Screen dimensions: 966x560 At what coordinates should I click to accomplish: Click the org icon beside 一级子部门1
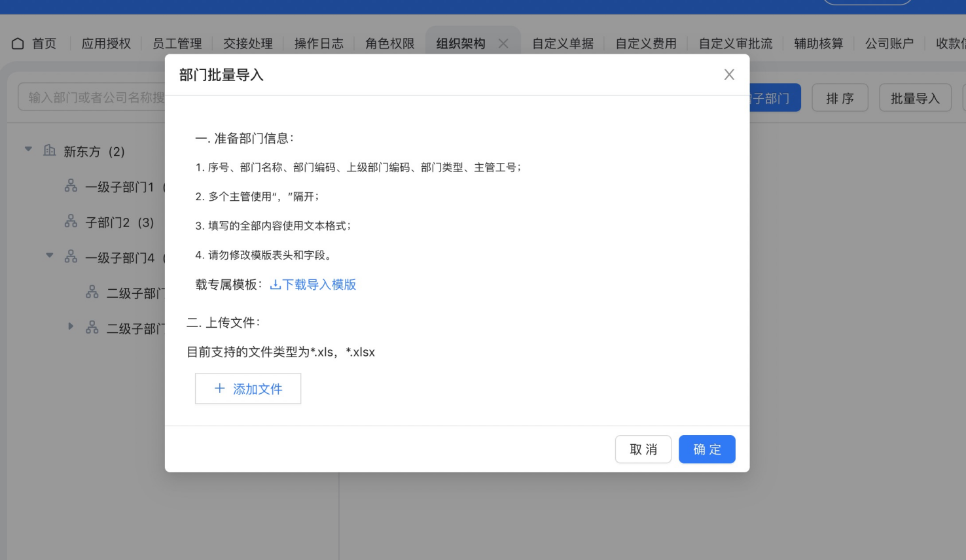coord(71,186)
